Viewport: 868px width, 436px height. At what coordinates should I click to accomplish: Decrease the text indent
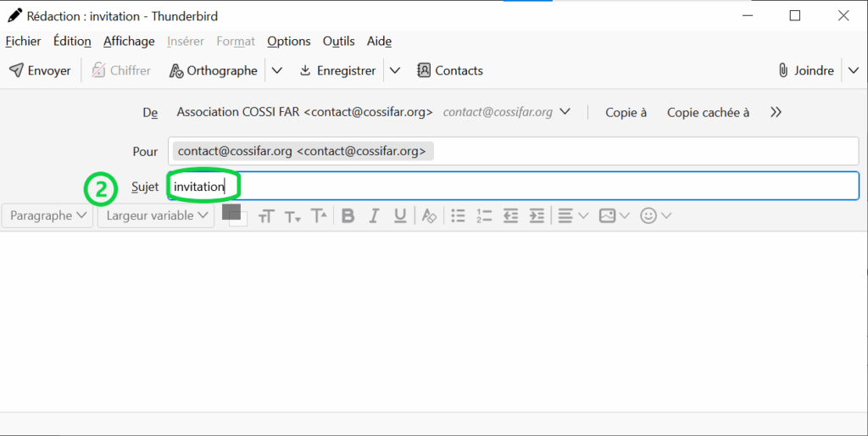coord(510,215)
